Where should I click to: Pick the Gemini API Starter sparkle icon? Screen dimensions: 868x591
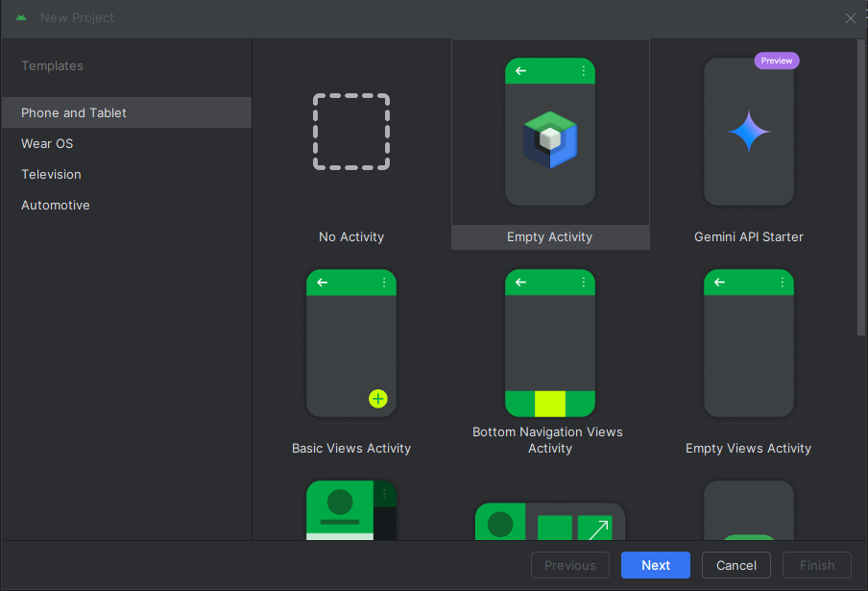coord(748,132)
